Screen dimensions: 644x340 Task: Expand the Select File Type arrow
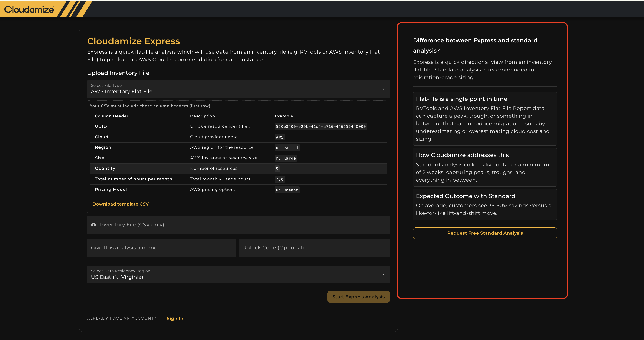pyautogui.click(x=383, y=89)
